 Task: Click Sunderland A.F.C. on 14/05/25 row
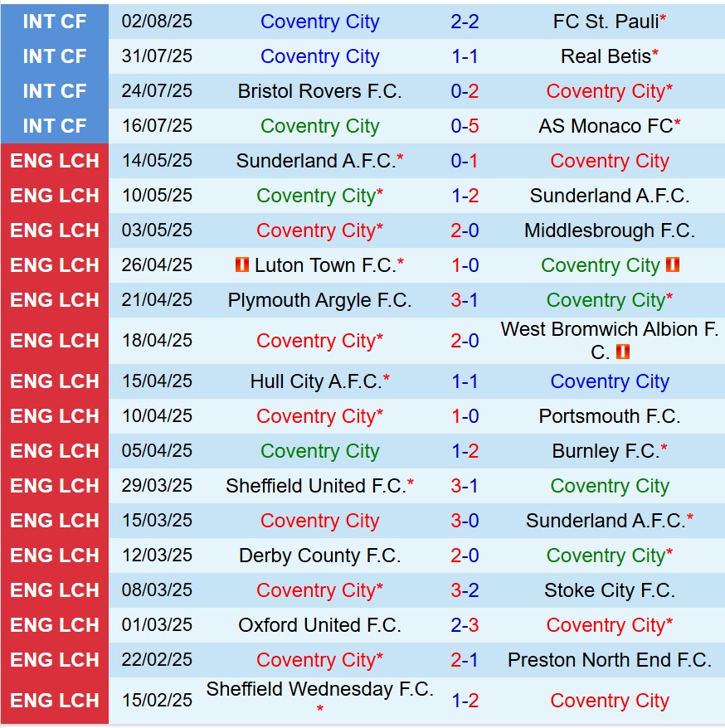coord(316,161)
